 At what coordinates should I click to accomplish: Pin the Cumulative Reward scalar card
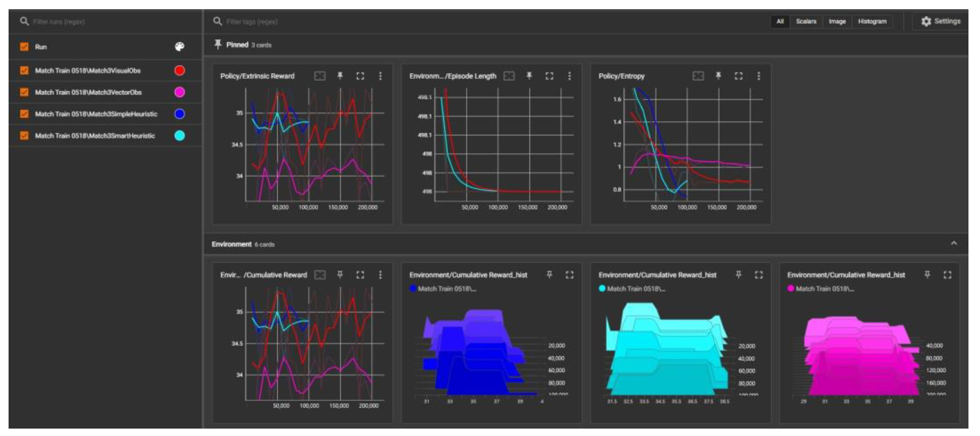click(340, 274)
